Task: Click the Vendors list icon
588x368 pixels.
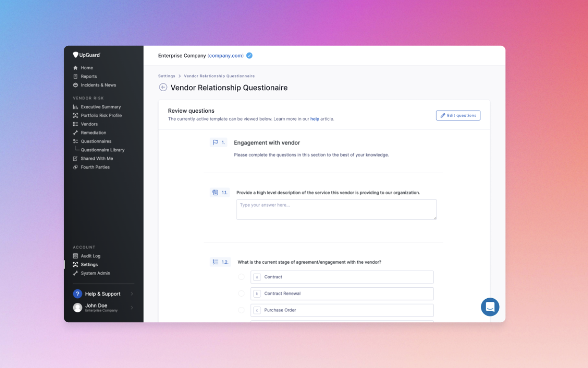Action: (76, 124)
